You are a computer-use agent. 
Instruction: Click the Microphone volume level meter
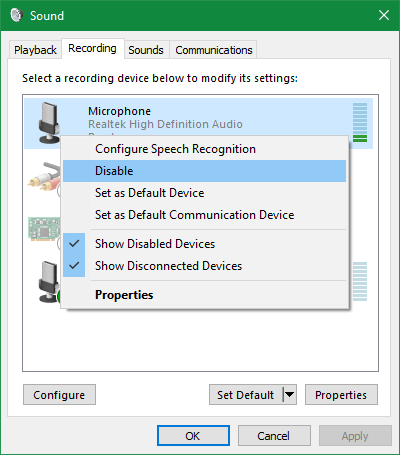click(x=360, y=122)
